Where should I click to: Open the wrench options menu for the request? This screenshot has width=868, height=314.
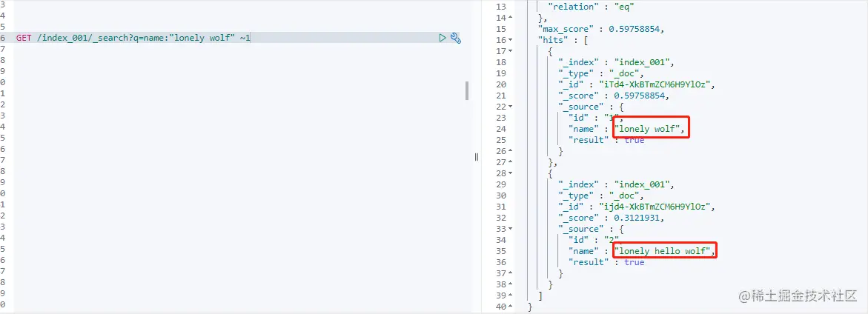tap(456, 39)
